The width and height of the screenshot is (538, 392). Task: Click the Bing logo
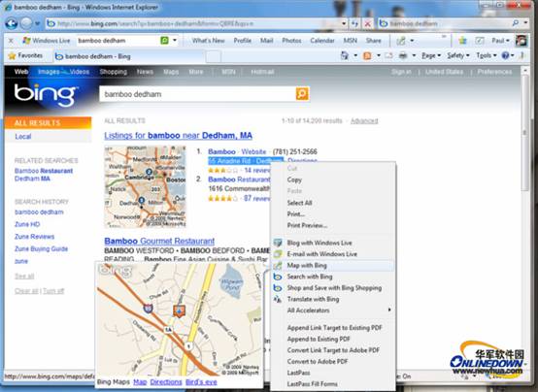45,94
